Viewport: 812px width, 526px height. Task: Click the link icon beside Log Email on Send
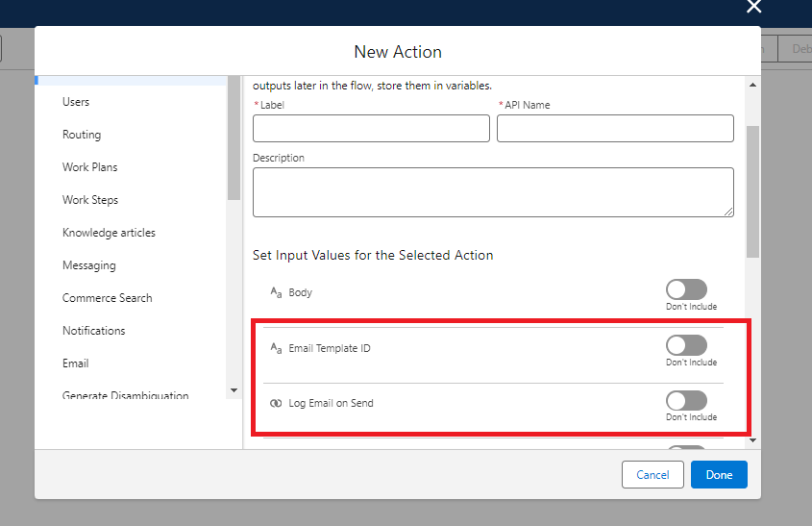coord(276,403)
